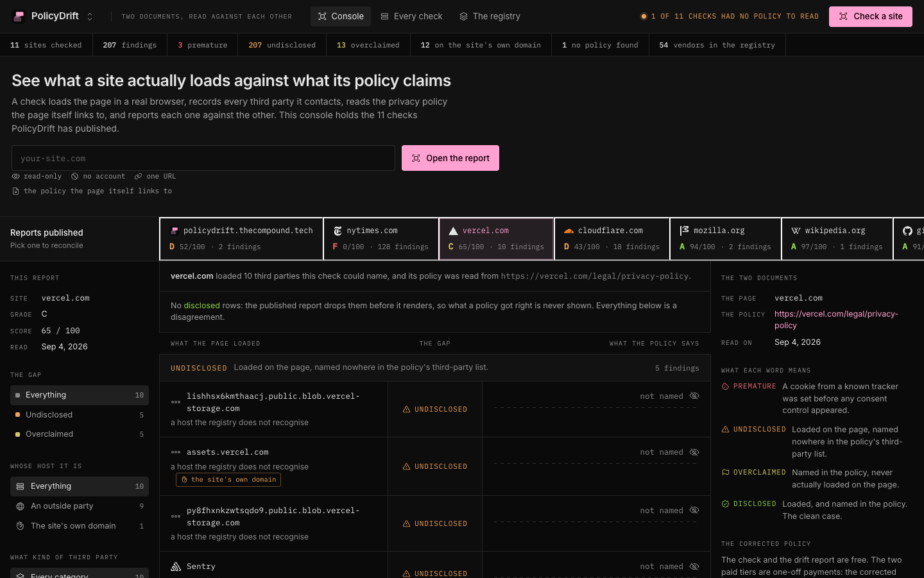Click the eye-slash icon in the Sentry row

(694, 566)
